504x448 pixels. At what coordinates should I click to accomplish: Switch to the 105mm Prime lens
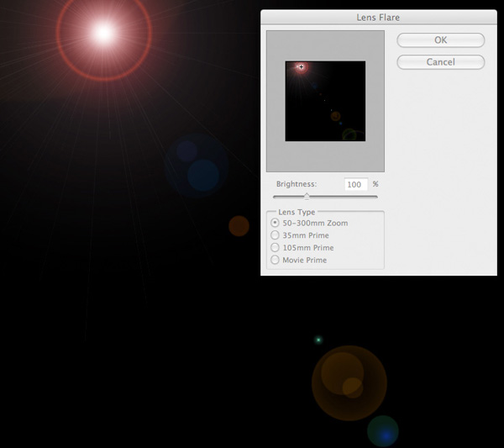[x=276, y=248]
